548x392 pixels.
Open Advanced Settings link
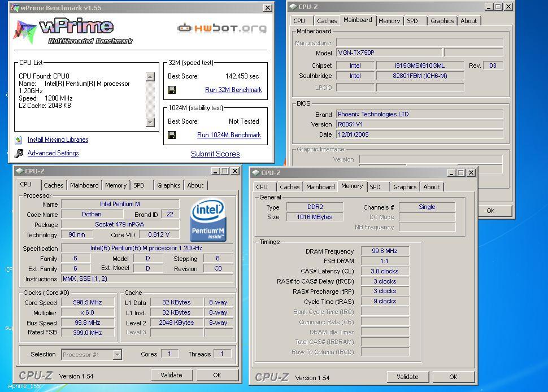(53, 153)
